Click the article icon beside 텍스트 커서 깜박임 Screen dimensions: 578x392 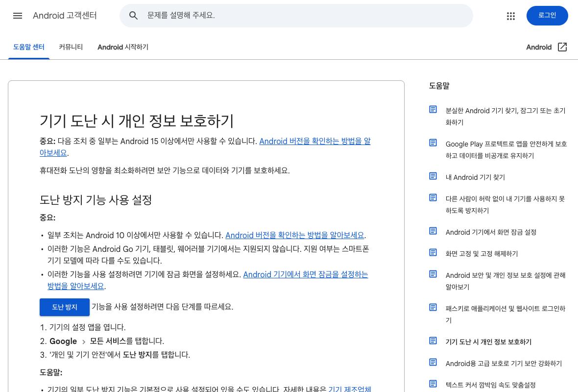coord(433,384)
